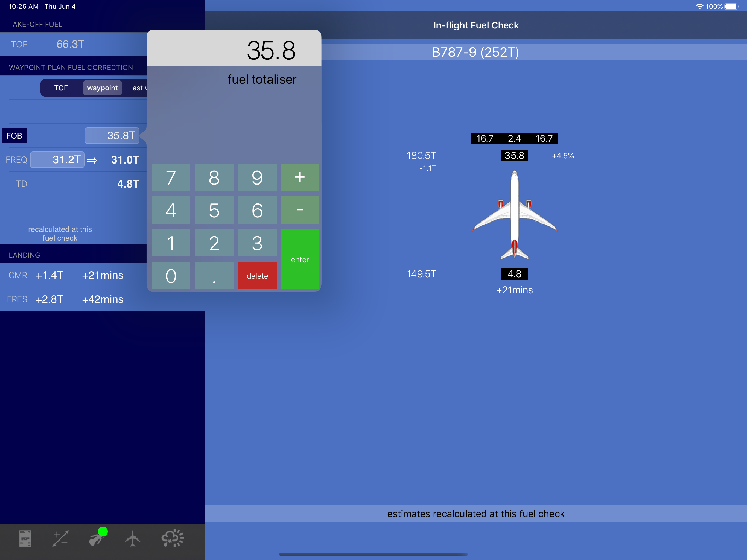Tap the LANDING section header
The width and height of the screenshot is (747, 560).
24,255
